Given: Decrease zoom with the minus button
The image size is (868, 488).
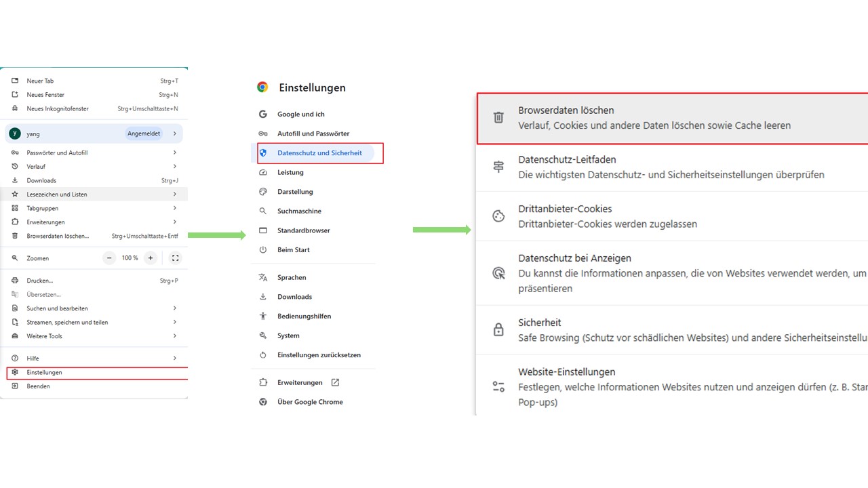Looking at the screenshot, I should [x=110, y=258].
